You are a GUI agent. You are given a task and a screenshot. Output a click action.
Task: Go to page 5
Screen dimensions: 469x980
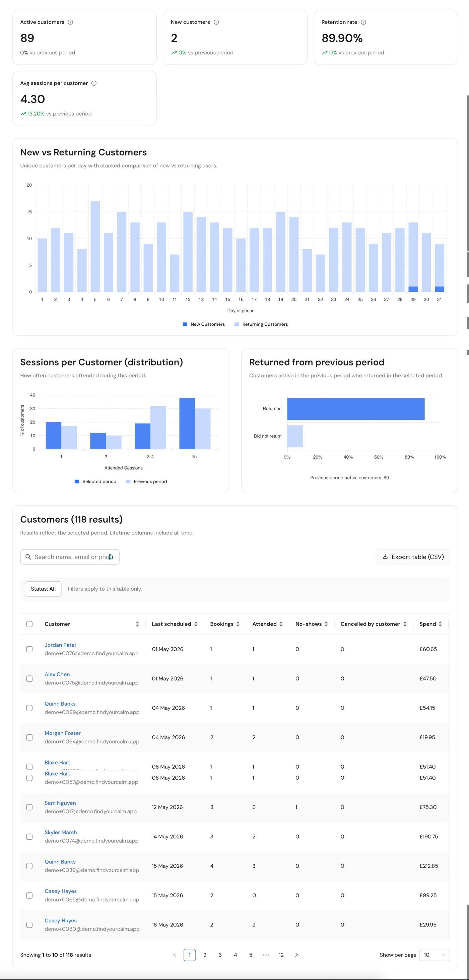[x=251, y=955]
